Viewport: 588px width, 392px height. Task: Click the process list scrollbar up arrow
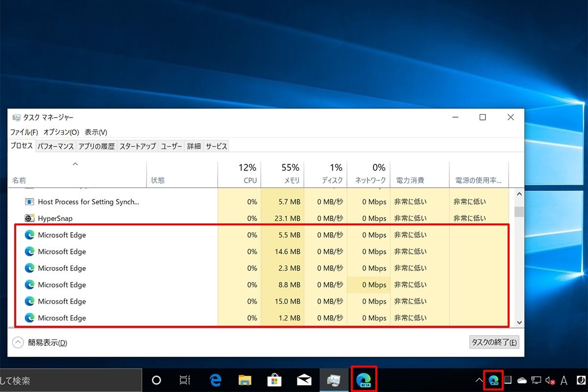(519, 194)
